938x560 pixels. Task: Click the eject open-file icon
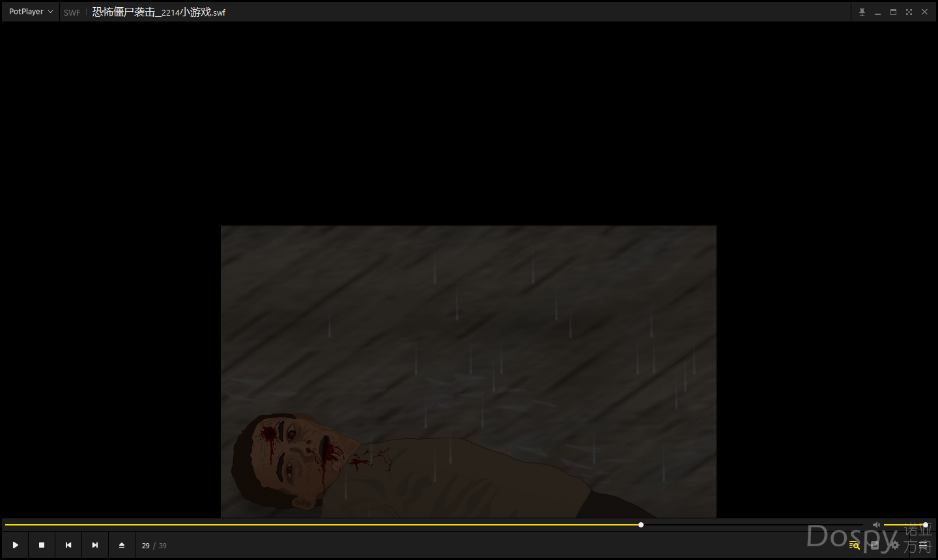(122, 545)
